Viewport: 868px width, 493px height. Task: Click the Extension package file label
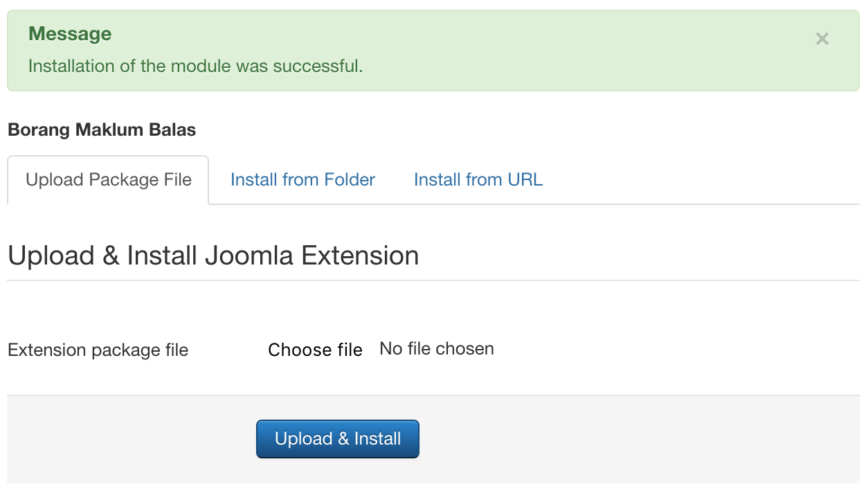98,350
